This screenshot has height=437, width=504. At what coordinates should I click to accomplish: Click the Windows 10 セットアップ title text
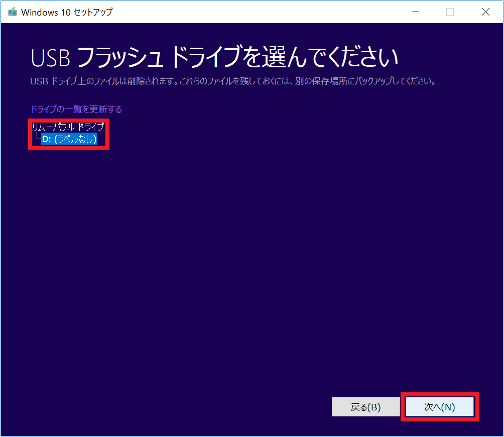coord(67,12)
